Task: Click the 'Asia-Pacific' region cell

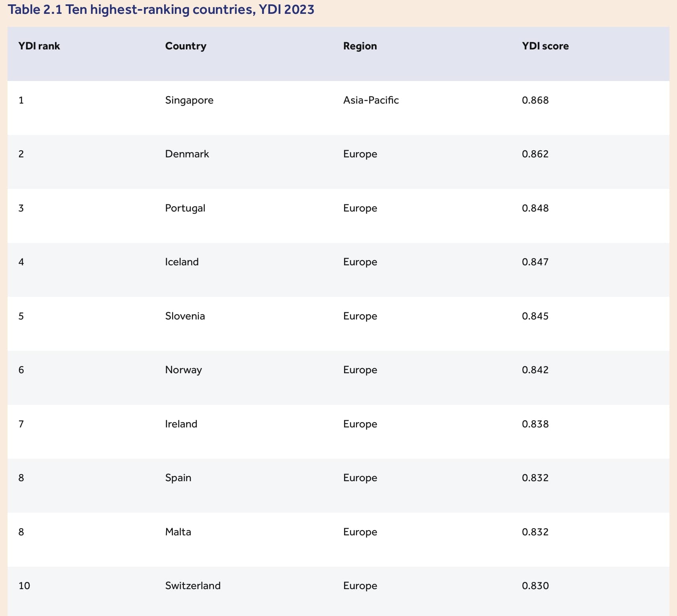Action: 371,100
